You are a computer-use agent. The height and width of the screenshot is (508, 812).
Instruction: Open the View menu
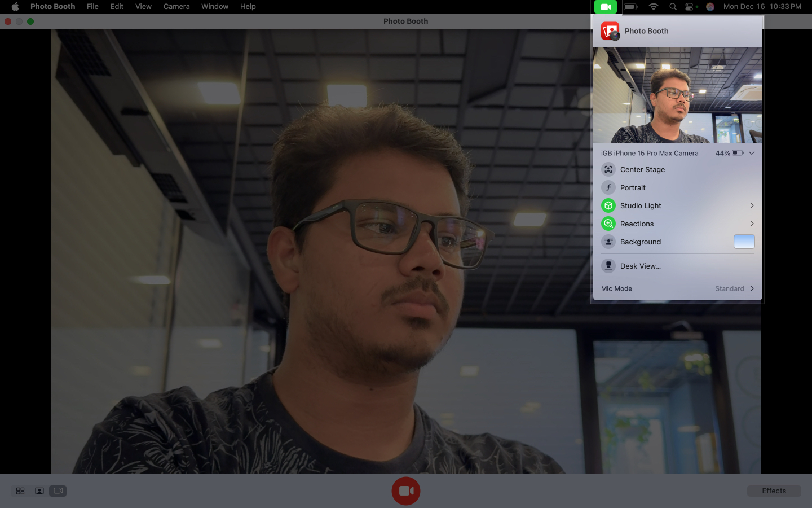point(143,7)
